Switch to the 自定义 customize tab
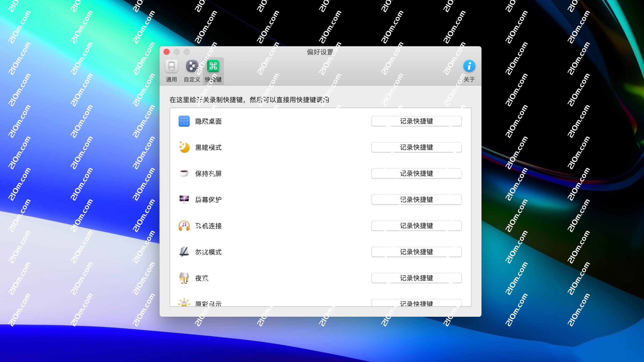The height and width of the screenshot is (362, 644). [x=192, y=71]
